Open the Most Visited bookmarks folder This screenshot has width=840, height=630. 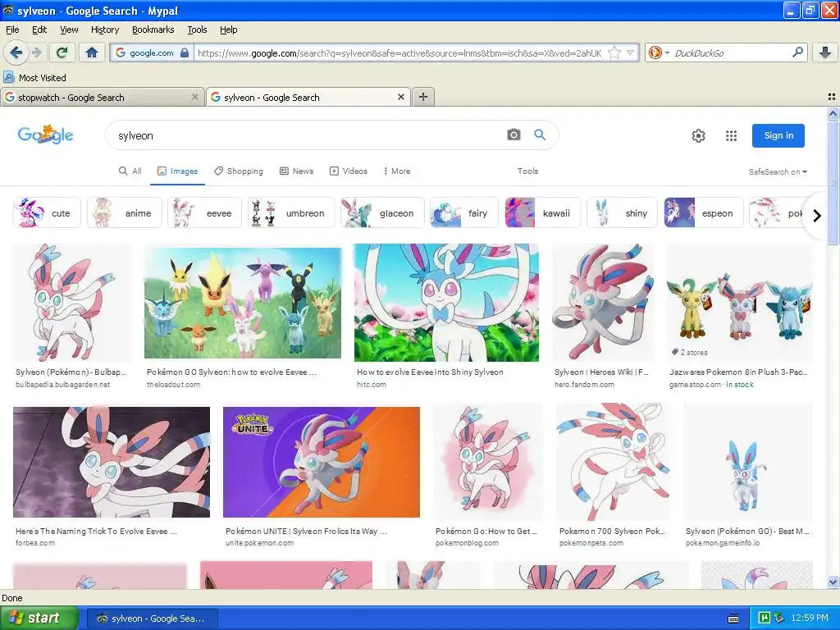(x=34, y=78)
